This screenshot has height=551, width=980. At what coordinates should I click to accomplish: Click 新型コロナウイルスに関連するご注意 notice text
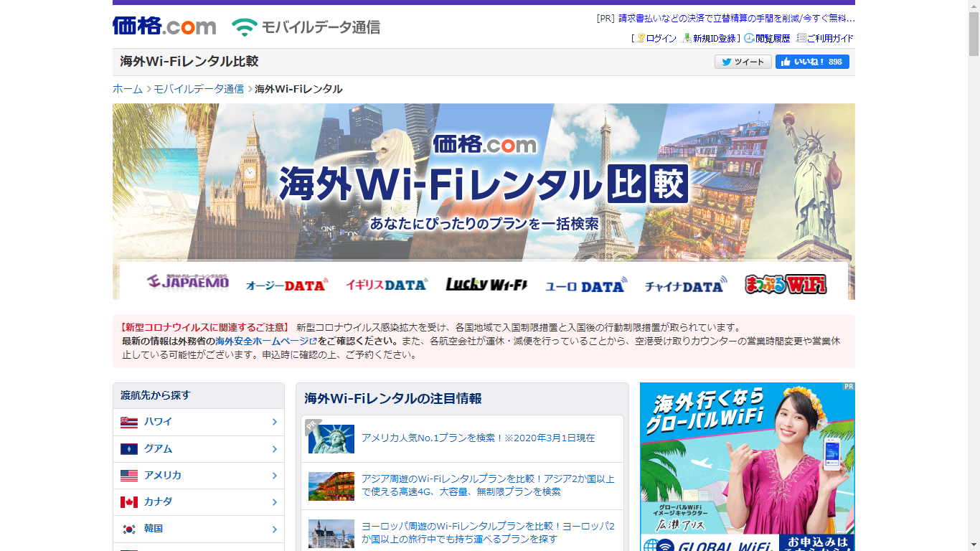click(x=205, y=327)
